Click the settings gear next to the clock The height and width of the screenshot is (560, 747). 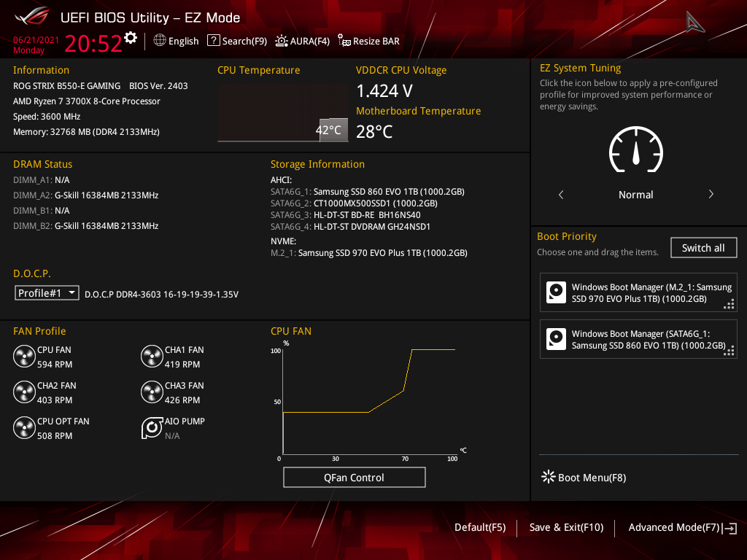coord(131,38)
